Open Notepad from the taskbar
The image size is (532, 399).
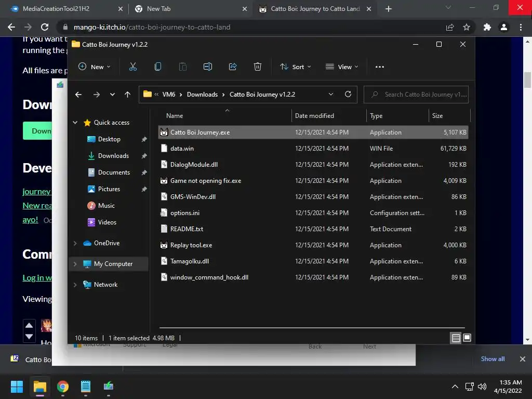(86, 387)
